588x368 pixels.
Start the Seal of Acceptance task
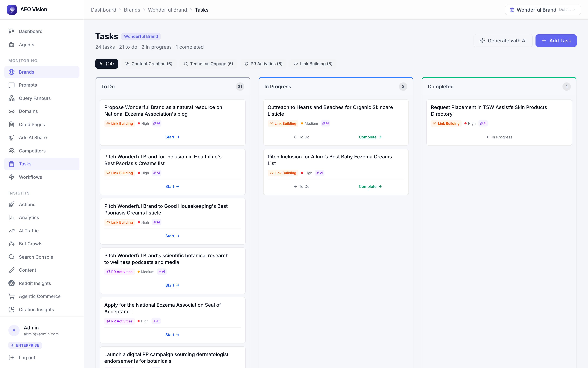click(x=173, y=335)
